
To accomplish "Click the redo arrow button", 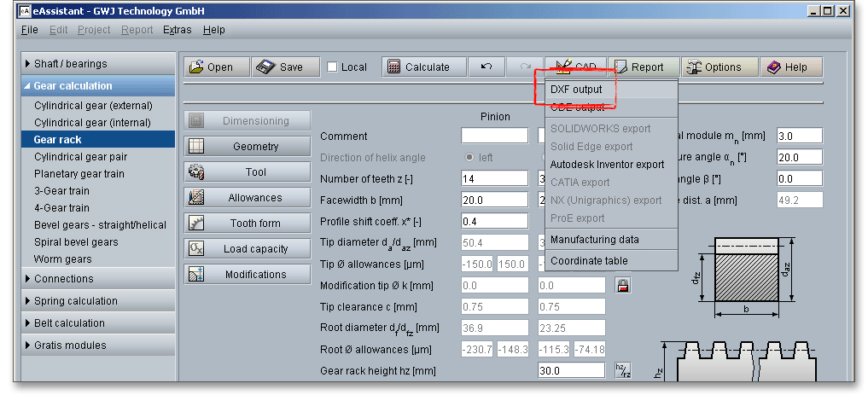I will pos(524,67).
